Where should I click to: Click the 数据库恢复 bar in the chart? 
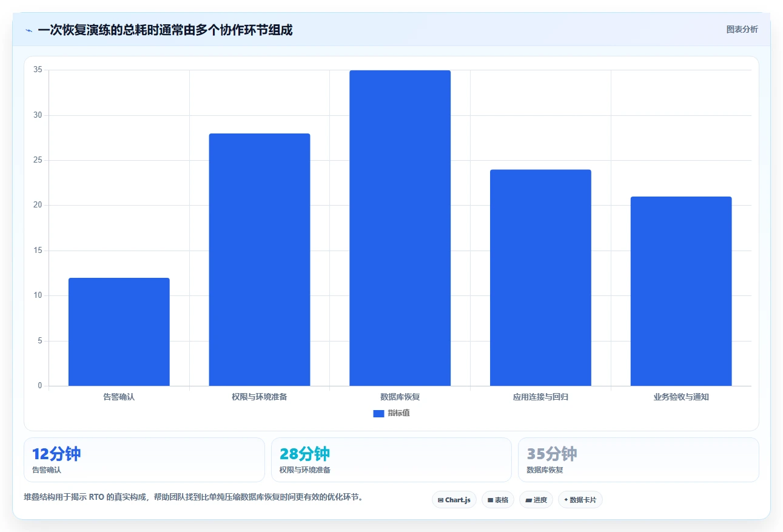click(x=400, y=228)
